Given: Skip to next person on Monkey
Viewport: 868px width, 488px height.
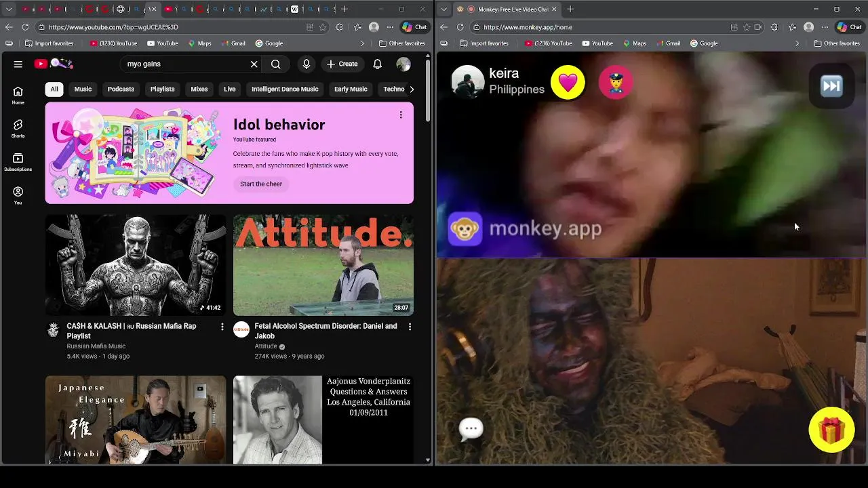Looking at the screenshot, I should [x=831, y=86].
